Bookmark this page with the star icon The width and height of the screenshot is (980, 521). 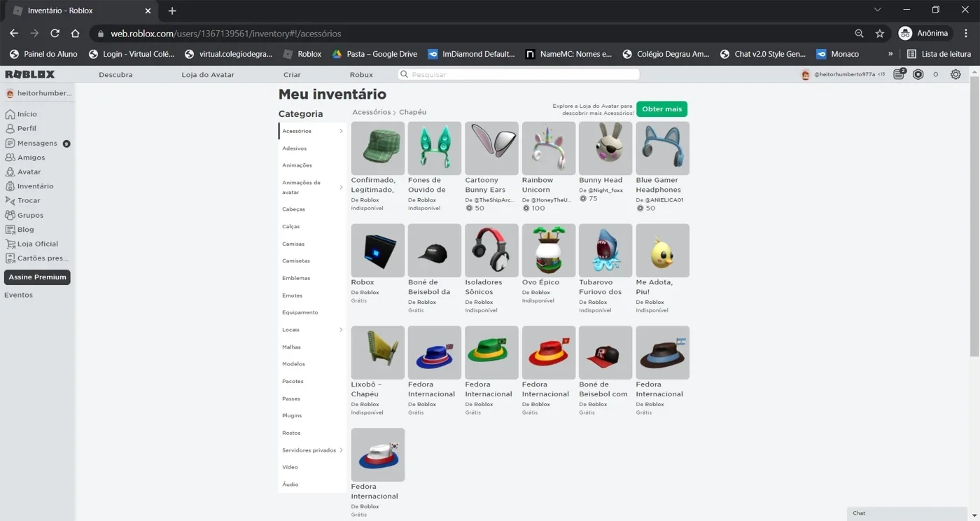coord(880,34)
